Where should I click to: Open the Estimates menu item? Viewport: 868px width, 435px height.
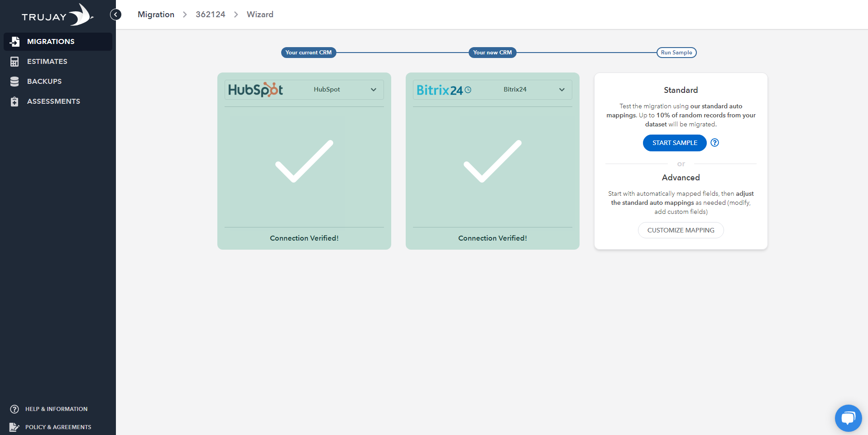tap(47, 62)
